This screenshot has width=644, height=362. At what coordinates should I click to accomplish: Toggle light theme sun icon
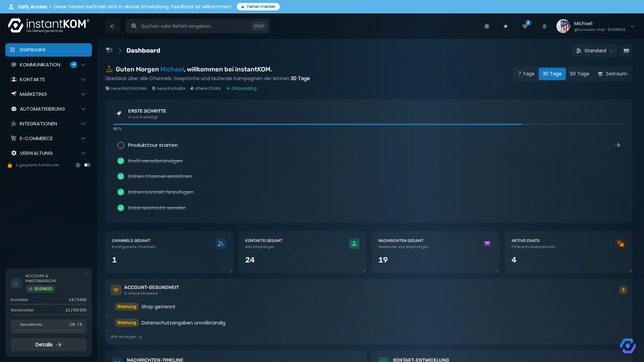tap(505, 26)
